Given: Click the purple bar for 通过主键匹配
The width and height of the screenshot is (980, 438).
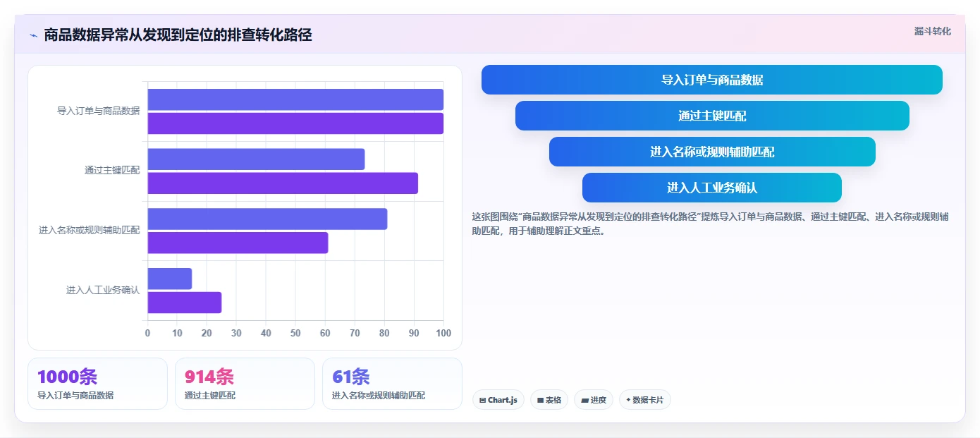Looking at the screenshot, I should [283, 183].
